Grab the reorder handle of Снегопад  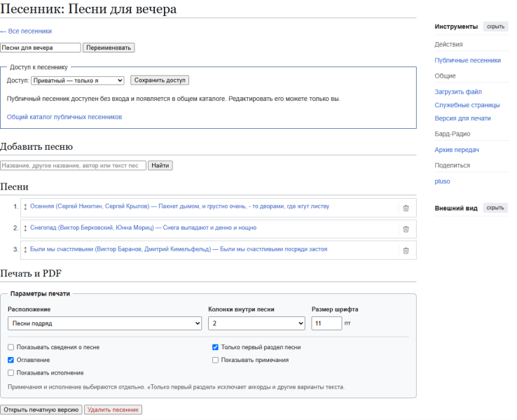pyautogui.click(x=25, y=228)
